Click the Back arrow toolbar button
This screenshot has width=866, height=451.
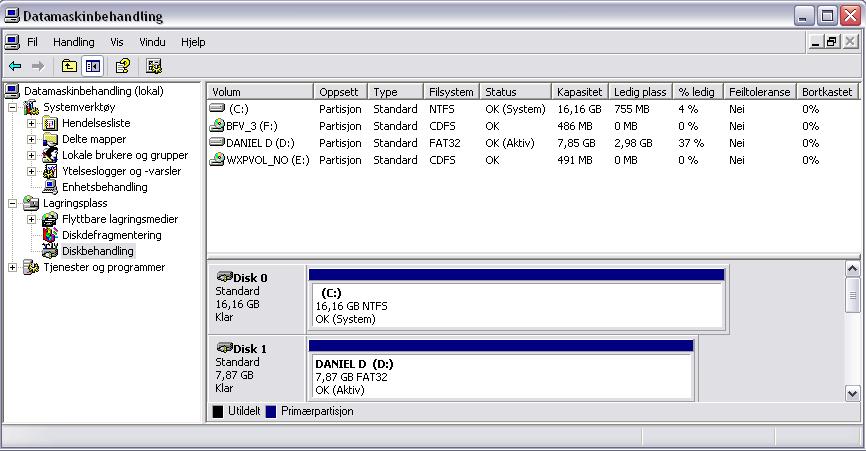click(x=15, y=67)
